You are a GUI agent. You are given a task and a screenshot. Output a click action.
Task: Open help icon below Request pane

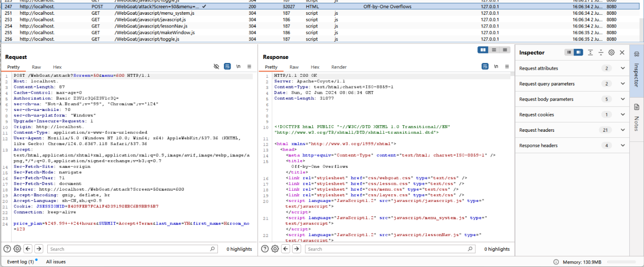point(7,249)
